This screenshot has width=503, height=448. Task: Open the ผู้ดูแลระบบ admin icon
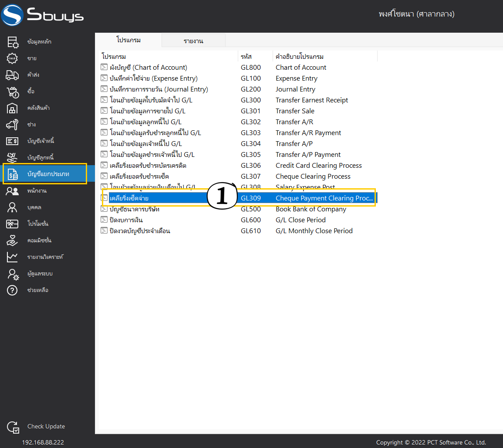click(x=13, y=274)
